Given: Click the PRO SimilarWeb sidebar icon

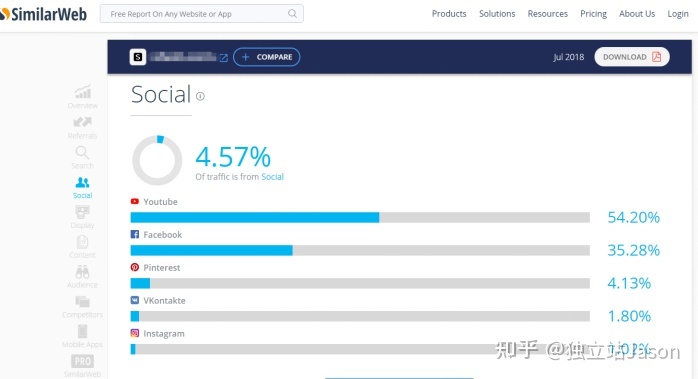Looking at the screenshot, I should tap(82, 366).
